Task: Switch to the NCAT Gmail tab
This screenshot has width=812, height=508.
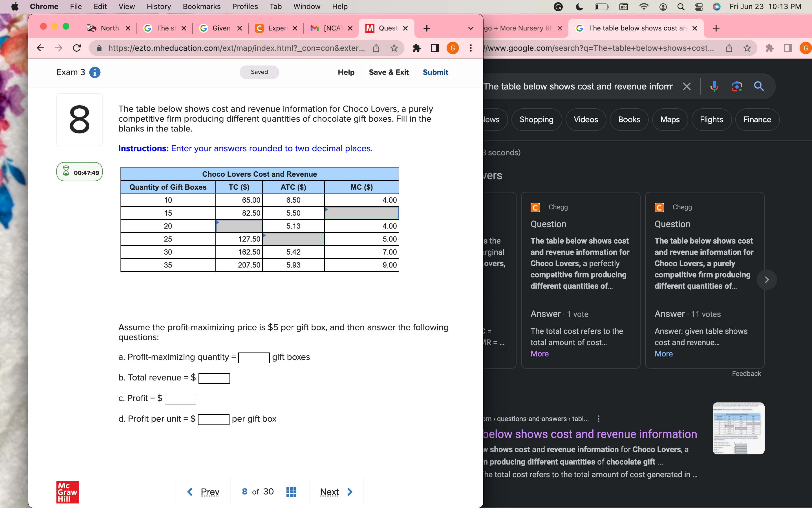Action: tap(331, 28)
